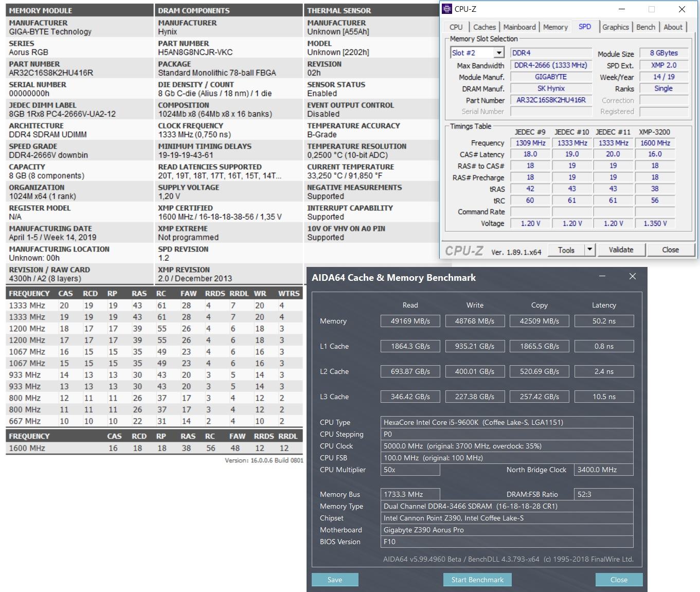Click Save in AIDA64 benchmark window

[335, 580]
